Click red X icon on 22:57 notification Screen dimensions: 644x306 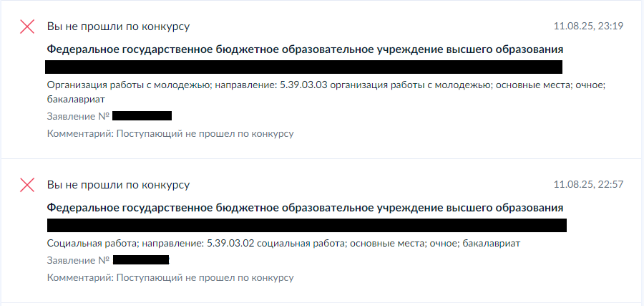pyautogui.click(x=27, y=185)
